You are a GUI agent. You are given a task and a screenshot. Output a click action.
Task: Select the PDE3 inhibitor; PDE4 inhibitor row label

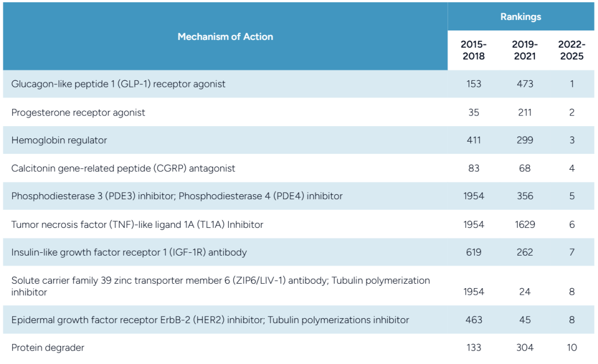[x=177, y=196]
